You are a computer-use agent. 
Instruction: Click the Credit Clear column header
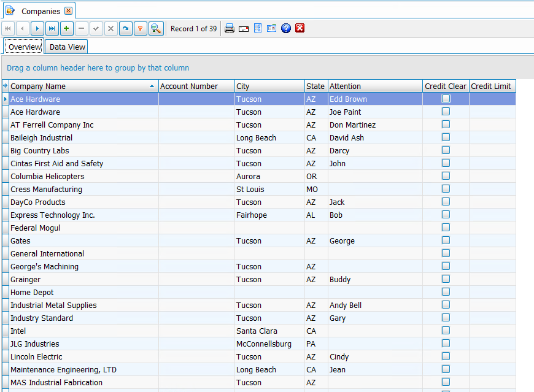446,86
